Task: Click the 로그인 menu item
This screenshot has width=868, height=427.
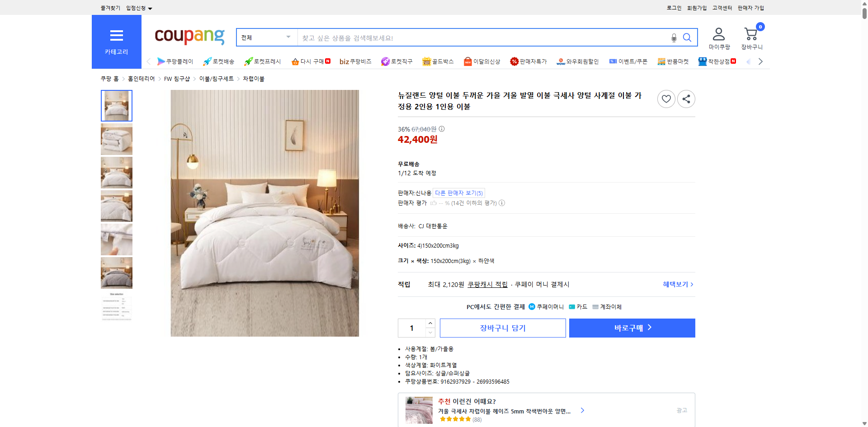Action: coord(673,8)
